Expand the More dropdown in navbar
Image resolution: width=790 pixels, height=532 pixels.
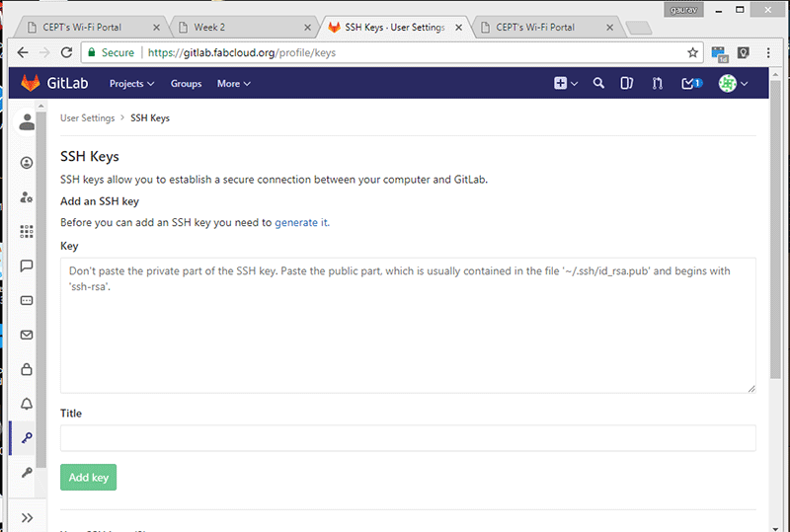[x=233, y=84]
